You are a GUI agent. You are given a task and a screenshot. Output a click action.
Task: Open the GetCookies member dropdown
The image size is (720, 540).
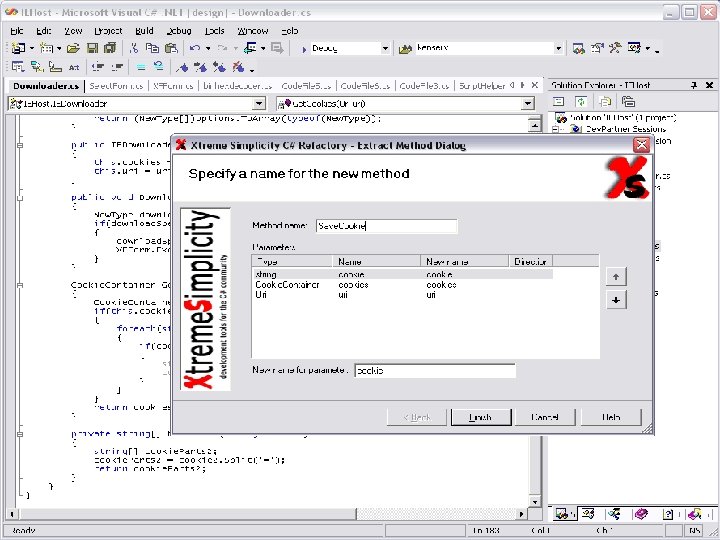528,104
